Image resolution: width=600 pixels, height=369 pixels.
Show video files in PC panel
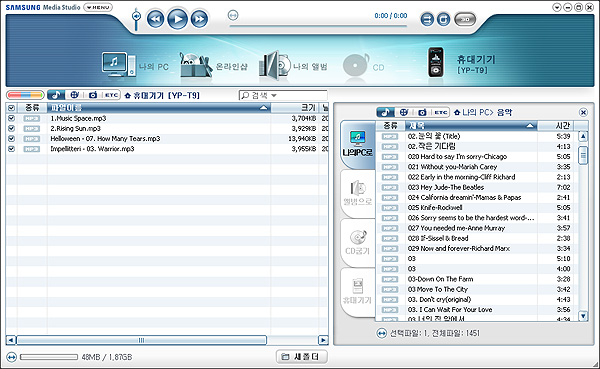click(404, 112)
